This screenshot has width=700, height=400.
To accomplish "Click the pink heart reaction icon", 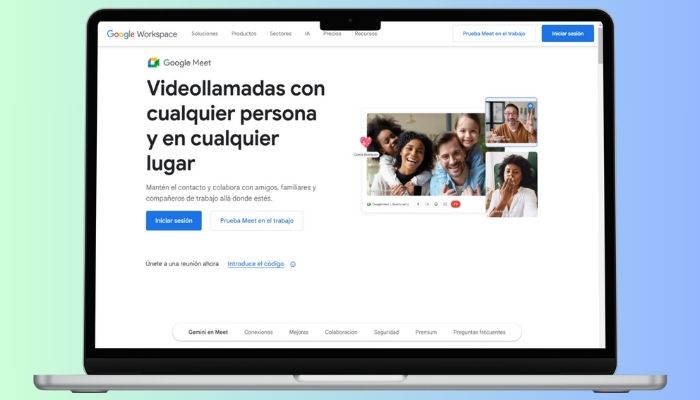I will click(366, 142).
